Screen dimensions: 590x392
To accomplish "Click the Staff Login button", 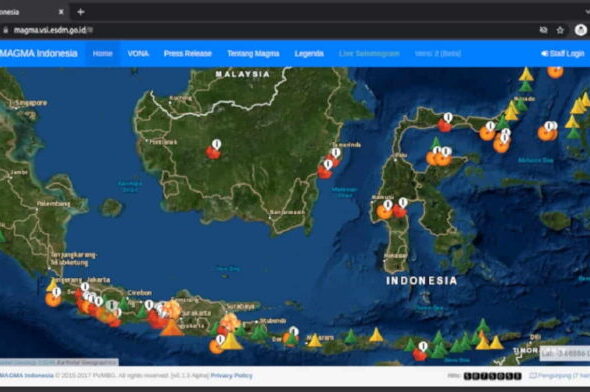I will click(563, 53).
